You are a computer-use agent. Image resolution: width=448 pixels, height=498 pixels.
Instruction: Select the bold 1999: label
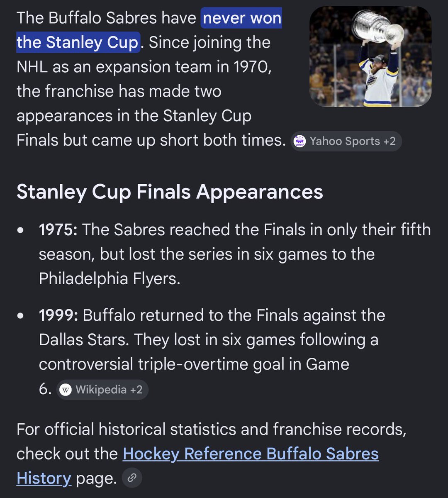pyautogui.click(x=58, y=315)
